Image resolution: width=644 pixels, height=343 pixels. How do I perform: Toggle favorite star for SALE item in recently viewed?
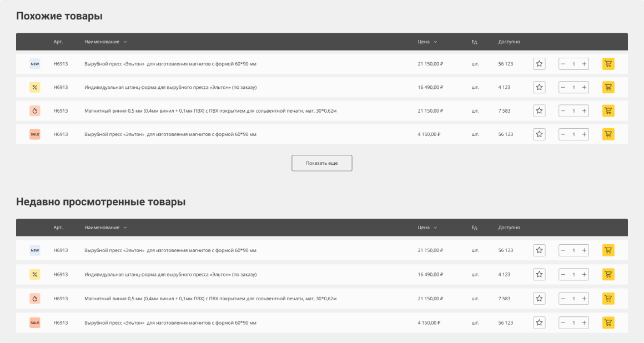[539, 322]
